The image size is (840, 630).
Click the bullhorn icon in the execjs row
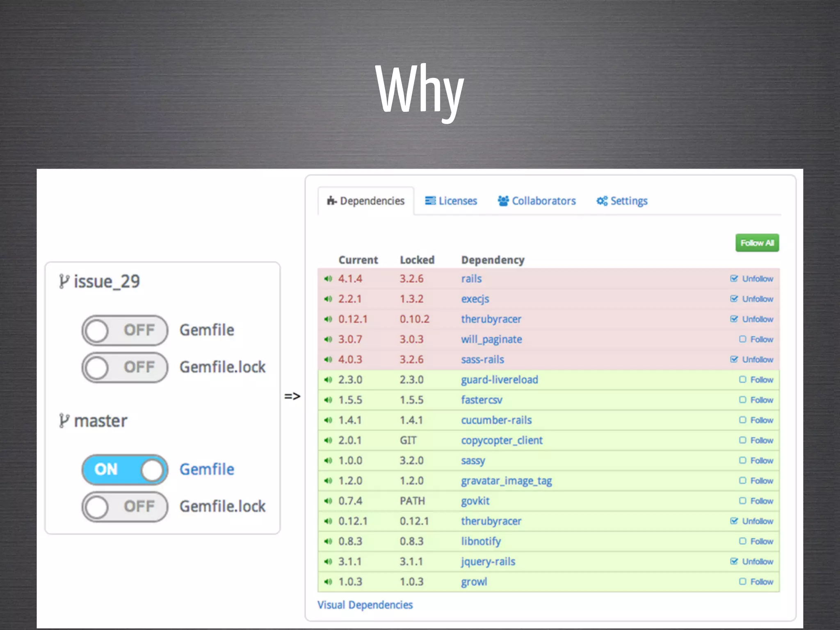click(x=328, y=299)
